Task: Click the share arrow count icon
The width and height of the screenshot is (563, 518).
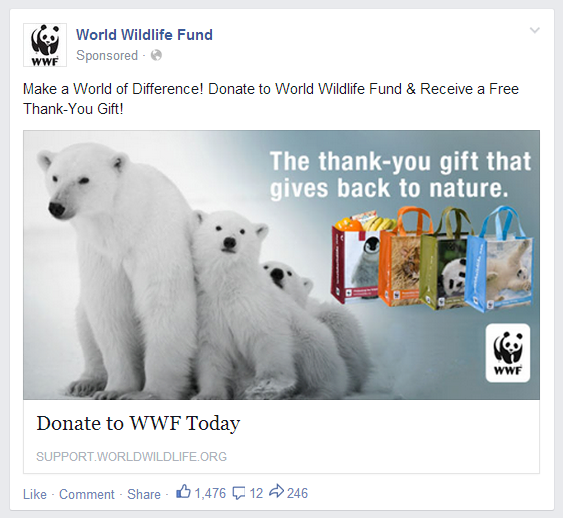Action: pyautogui.click(x=276, y=491)
